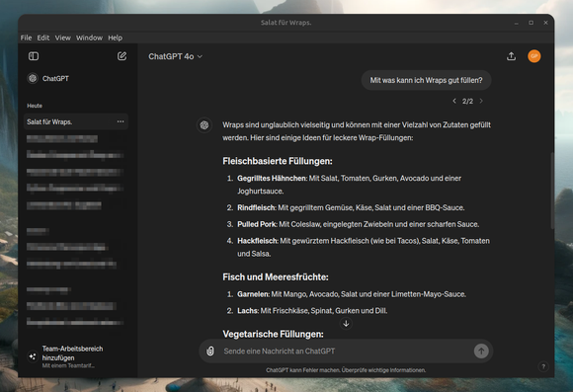
Task: Start a new chat with pencil icon
Action: (122, 56)
